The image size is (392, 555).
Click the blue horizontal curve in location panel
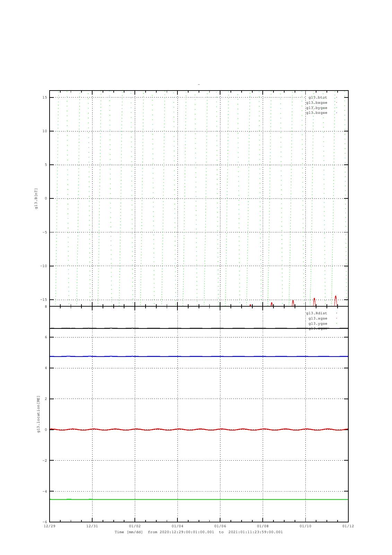point(199,356)
